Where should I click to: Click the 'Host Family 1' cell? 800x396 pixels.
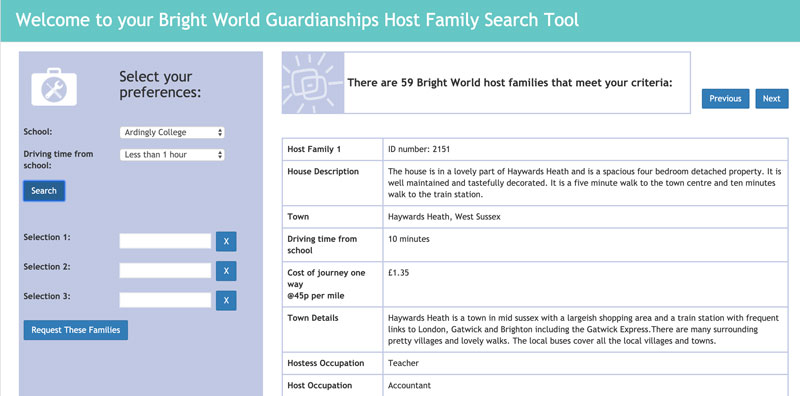[332, 150]
